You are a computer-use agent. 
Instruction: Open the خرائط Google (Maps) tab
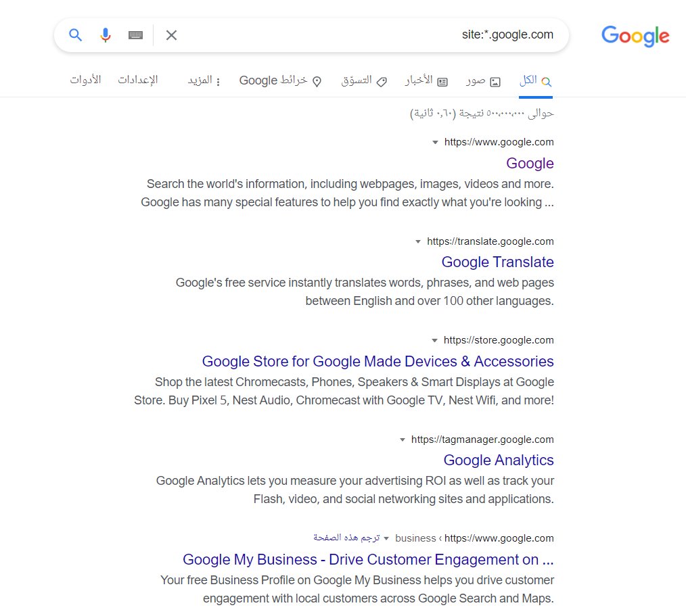281,81
